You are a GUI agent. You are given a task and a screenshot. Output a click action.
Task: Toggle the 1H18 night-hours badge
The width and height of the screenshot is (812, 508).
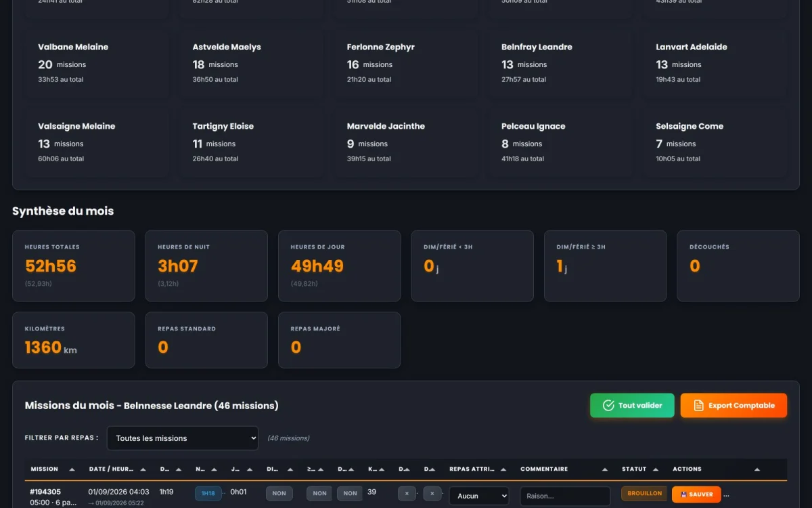click(x=208, y=494)
